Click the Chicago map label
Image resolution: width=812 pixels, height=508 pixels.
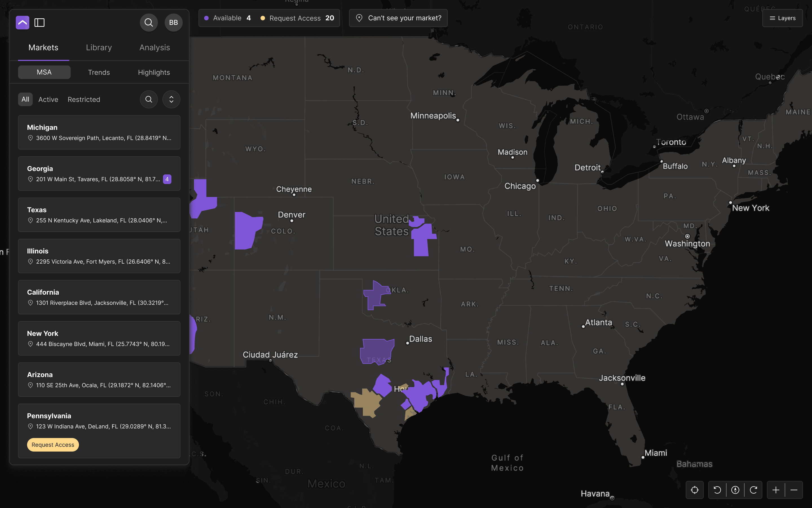[x=520, y=186]
